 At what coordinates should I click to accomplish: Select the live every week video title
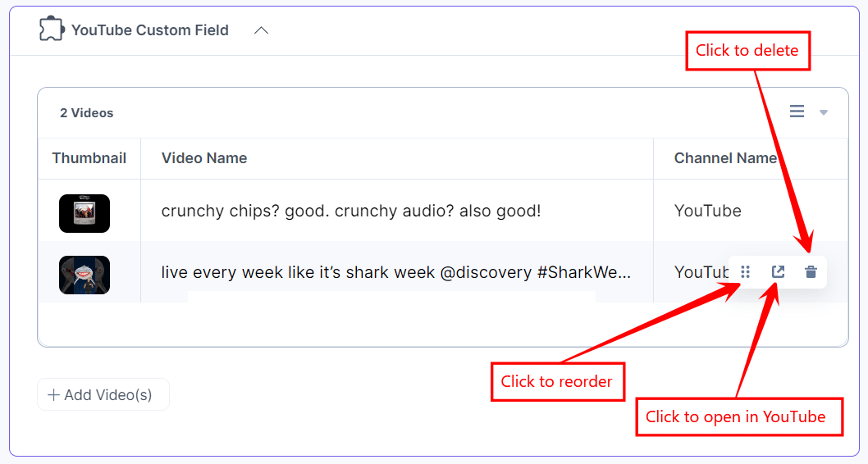coord(396,272)
